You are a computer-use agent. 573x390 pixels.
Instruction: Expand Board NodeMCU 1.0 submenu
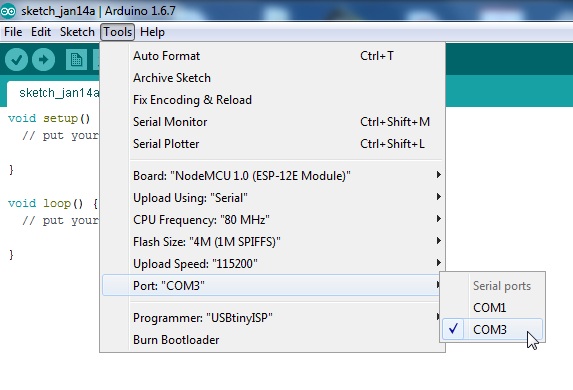click(x=272, y=176)
